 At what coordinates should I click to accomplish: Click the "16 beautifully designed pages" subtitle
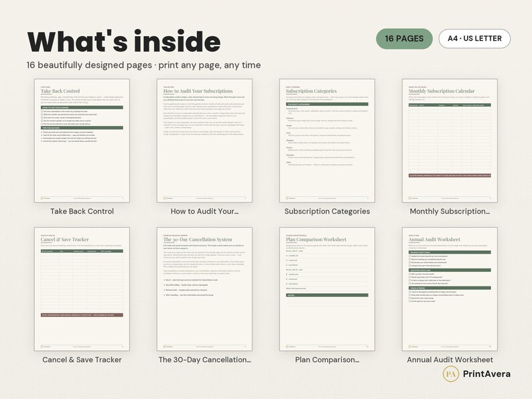[144, 65]
